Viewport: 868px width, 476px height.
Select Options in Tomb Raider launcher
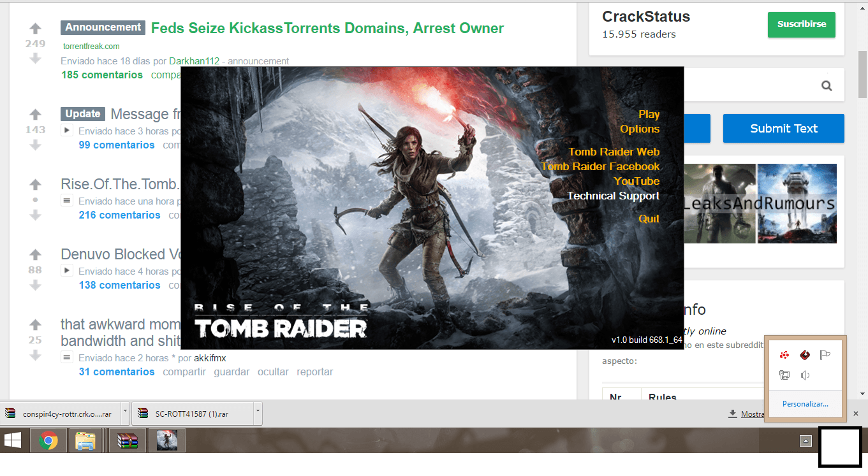[x=640, y=129]
